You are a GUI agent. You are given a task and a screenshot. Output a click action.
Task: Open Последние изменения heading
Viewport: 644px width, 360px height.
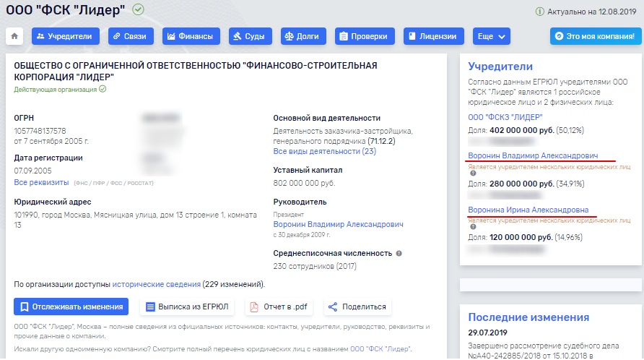[528, 317]
